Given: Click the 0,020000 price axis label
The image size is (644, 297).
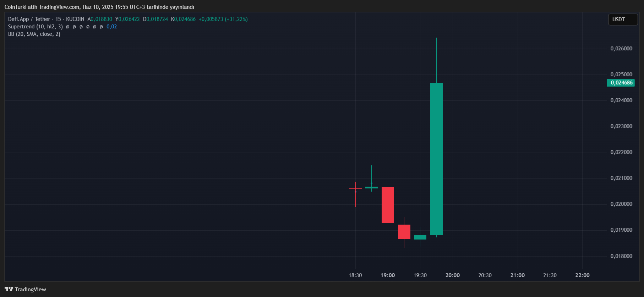Looking at the screenshot, I should tap(621, 204).
